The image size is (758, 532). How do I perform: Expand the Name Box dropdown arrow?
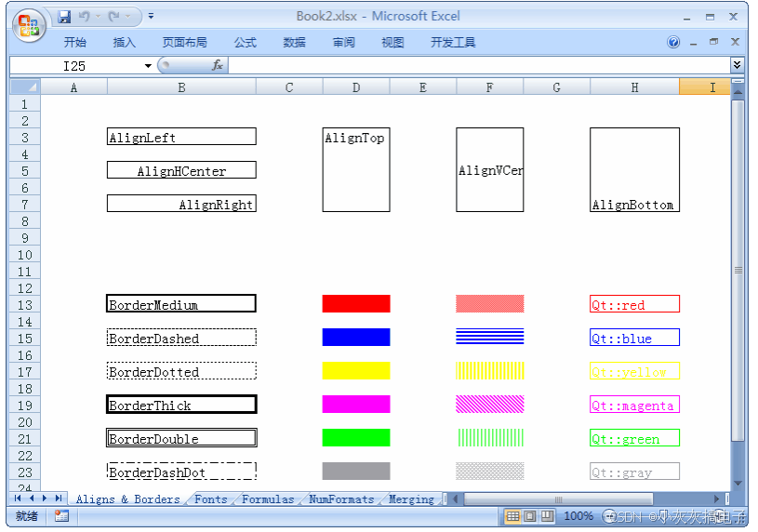click(148, 66)
